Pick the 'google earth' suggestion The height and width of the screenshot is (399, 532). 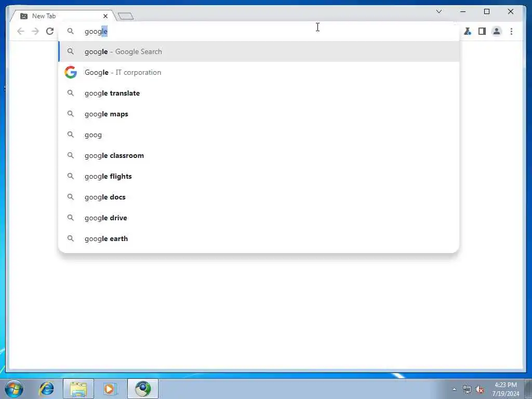click(259, 238)
